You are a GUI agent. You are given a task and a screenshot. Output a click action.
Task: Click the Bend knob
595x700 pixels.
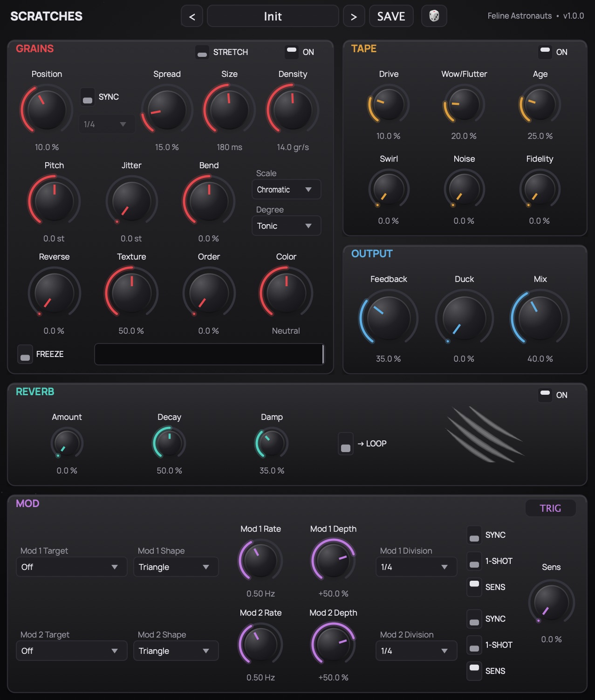[x=209, y=201]
